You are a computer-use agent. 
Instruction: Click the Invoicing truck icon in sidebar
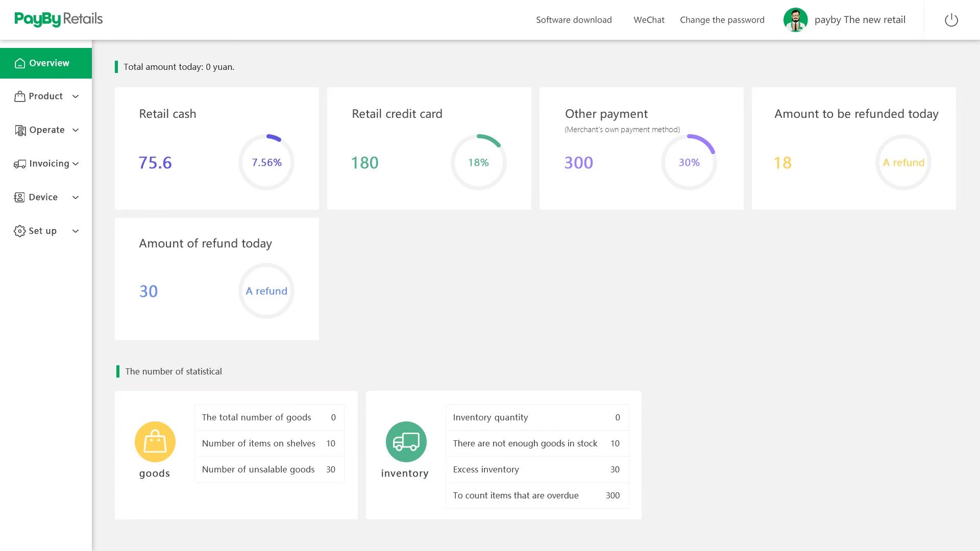point(20,164)
